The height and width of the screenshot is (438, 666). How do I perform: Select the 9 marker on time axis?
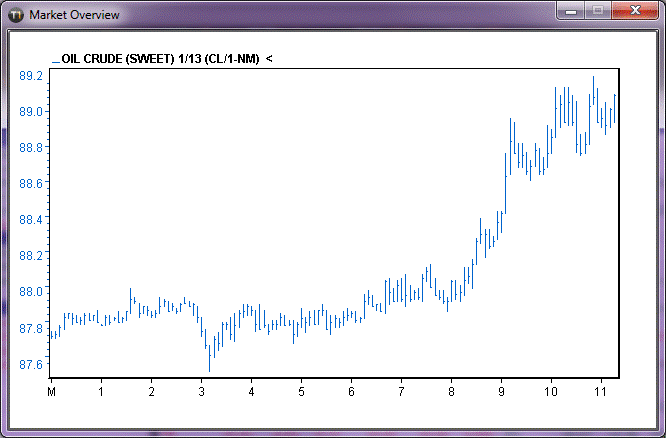pyautogui.click(x=501, y=391)
